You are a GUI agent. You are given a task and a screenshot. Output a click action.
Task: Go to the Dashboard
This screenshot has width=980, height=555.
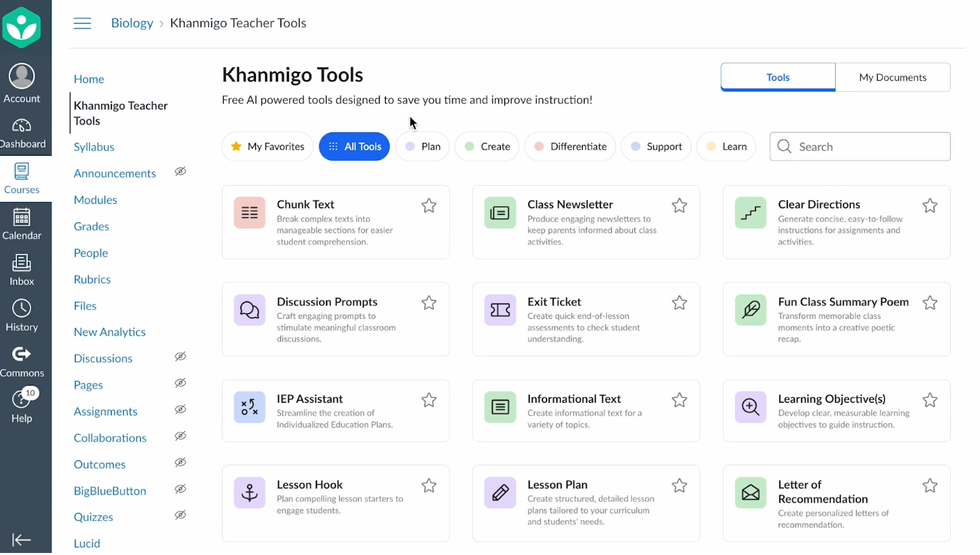point(22,134)
